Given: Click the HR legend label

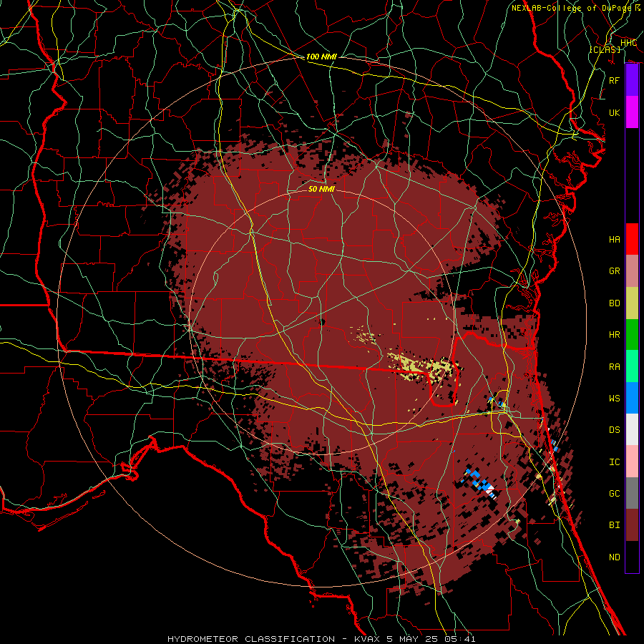Looking at the screenshot, I should click(x=615, y=335).
